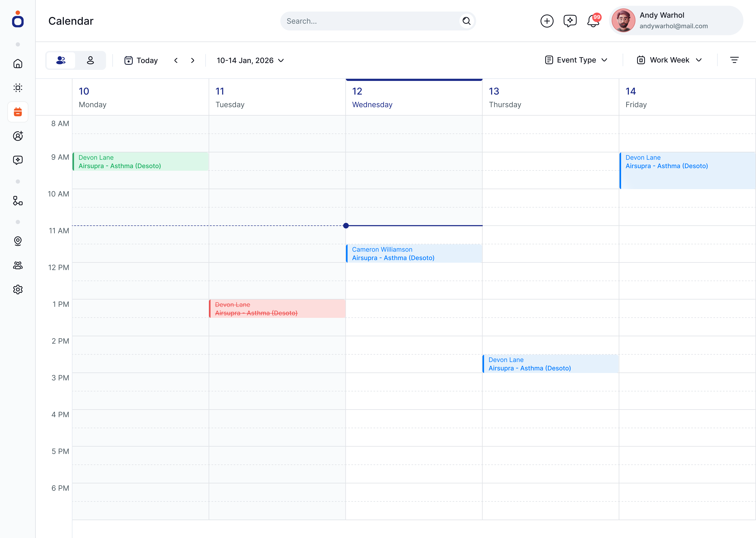Click the current time marker dot

tap(346, 226)
